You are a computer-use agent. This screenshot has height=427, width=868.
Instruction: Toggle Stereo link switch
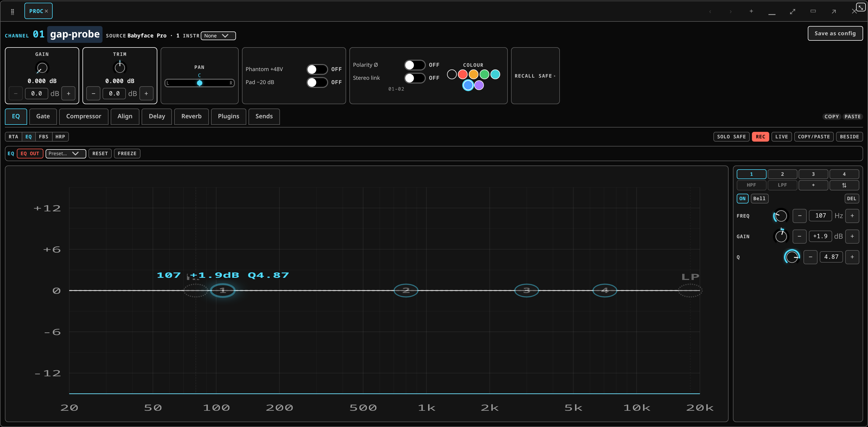414,78
